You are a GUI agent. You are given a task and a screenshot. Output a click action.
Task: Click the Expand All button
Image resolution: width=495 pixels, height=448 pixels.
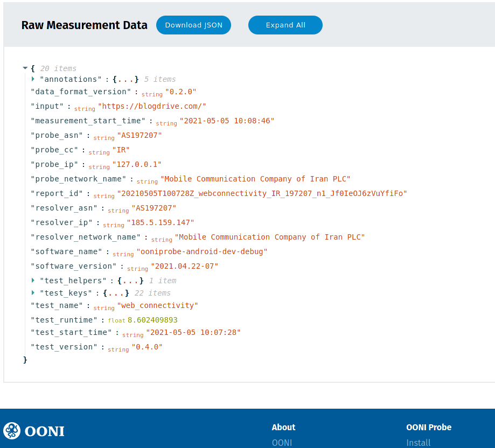[285, 25]
